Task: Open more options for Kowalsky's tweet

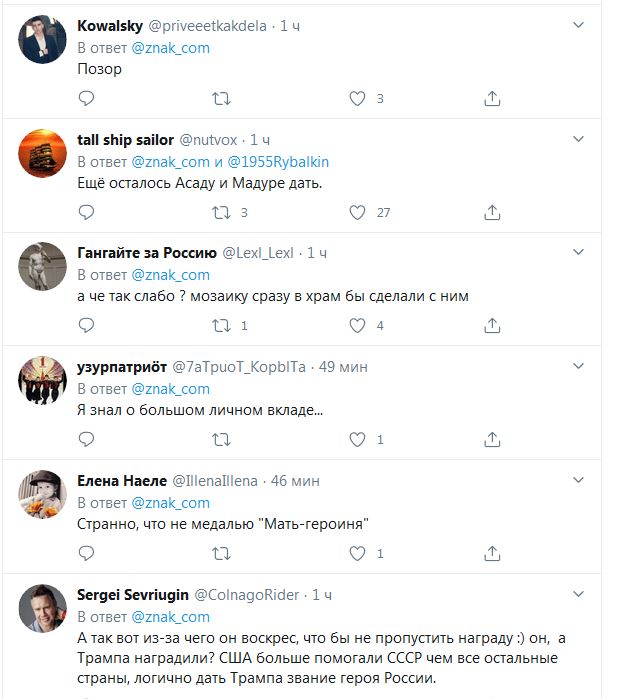Action: coord(578,23)
